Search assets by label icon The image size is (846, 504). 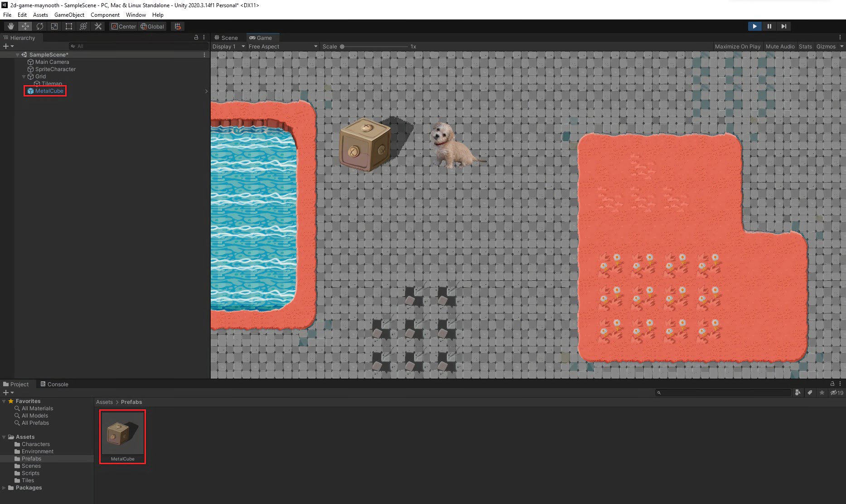point(810,393)
